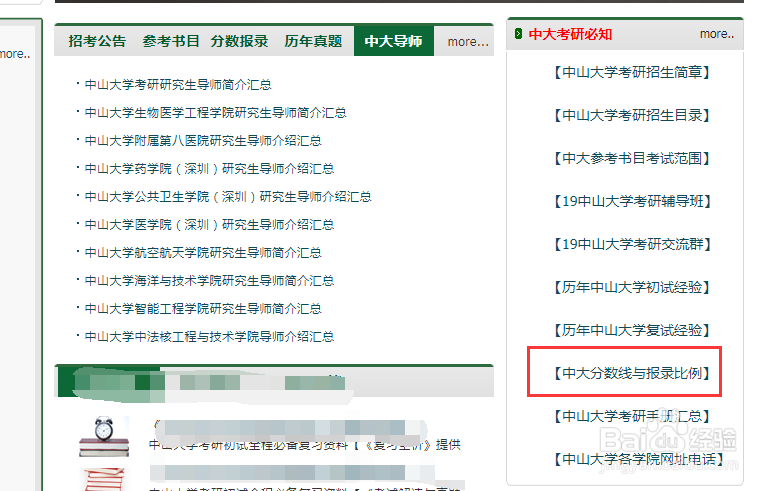Open 中山大学中法核工程与技术学院导师介绍汇总
This screenshot has width=781, height=491.
point(209,336)
